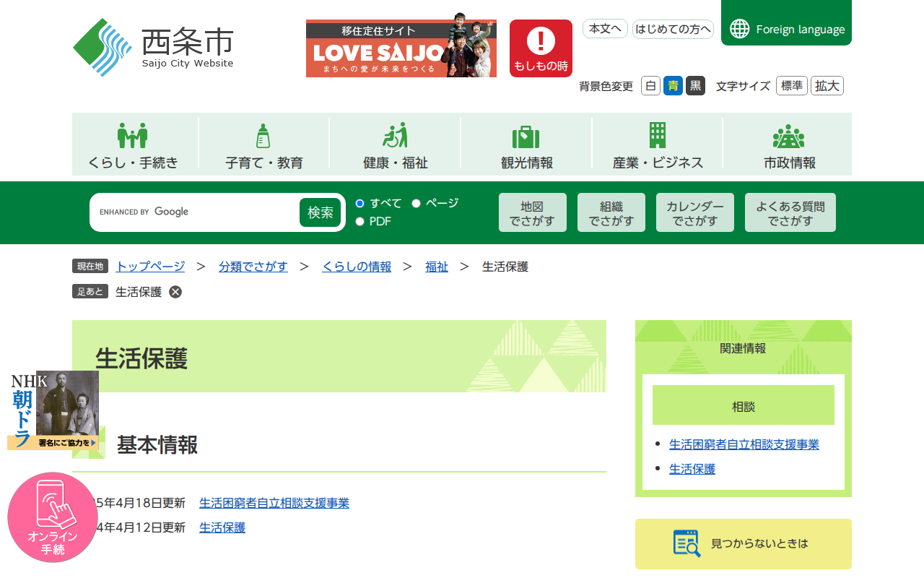This screenshot has width=924, height=578.
Task: Open the オンライン手続 smartphone icon
Action: (x=53, y=517)
